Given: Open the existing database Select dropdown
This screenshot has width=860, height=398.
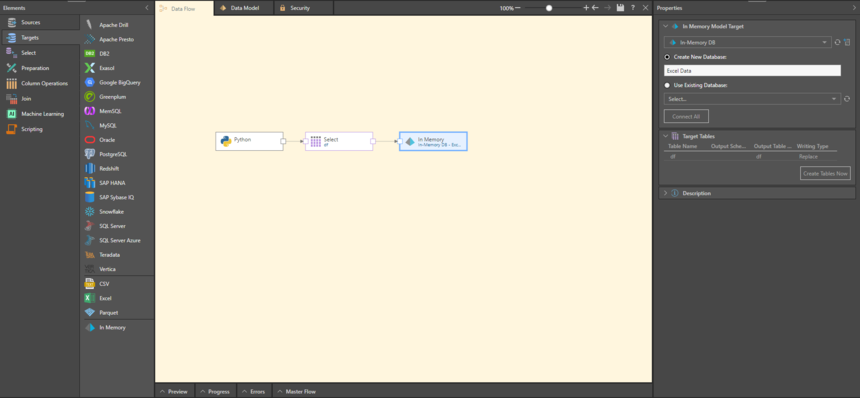Looking at the screenshot, I should (752, 99).
